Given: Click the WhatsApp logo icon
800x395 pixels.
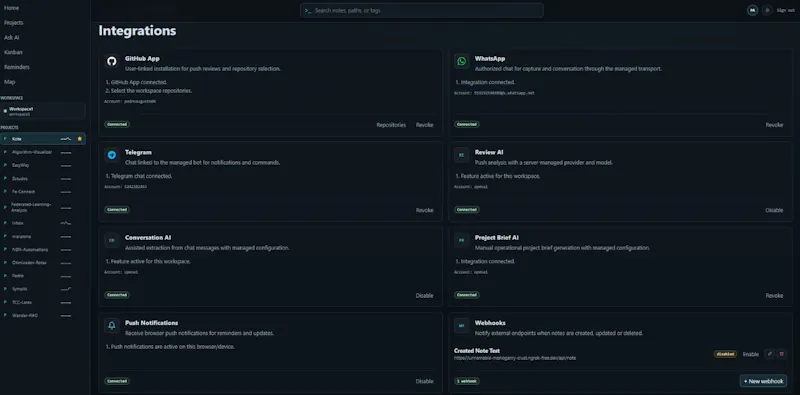Looking at the screenshot, I should click(462, 62).
